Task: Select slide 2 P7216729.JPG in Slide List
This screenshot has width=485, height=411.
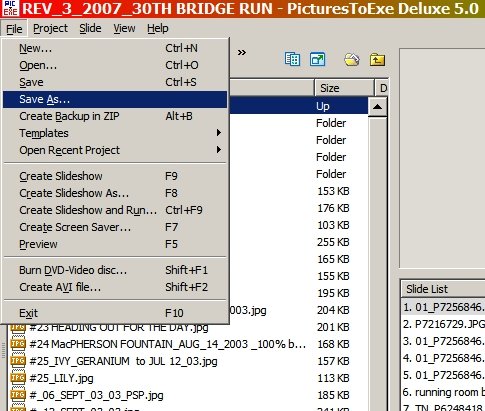Action: tap(443, 324)
